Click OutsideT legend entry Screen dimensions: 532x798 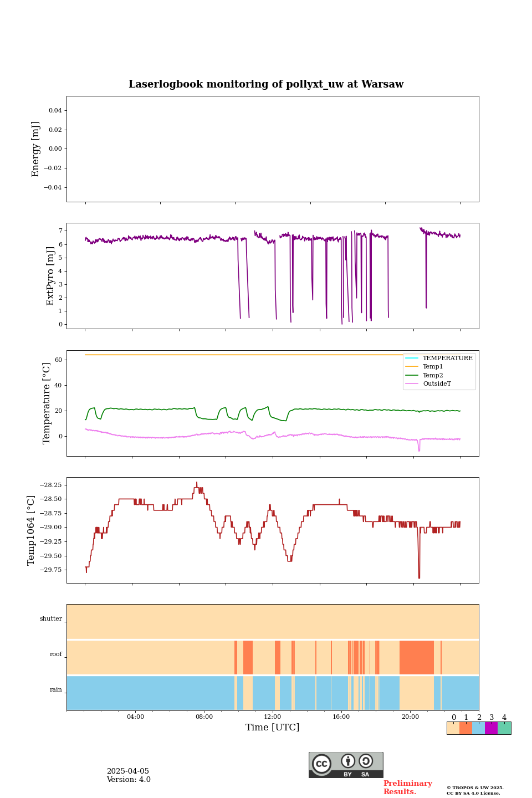coord(428,384)
